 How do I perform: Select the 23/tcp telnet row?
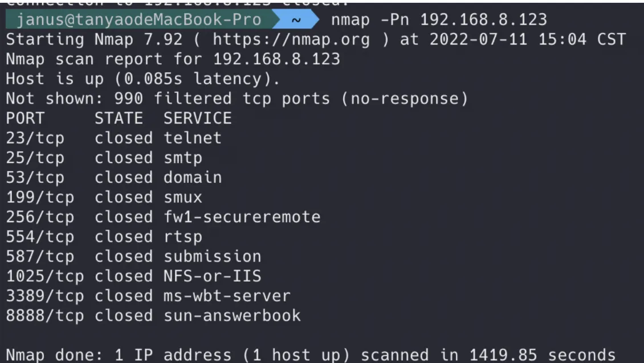coord(113,138)
